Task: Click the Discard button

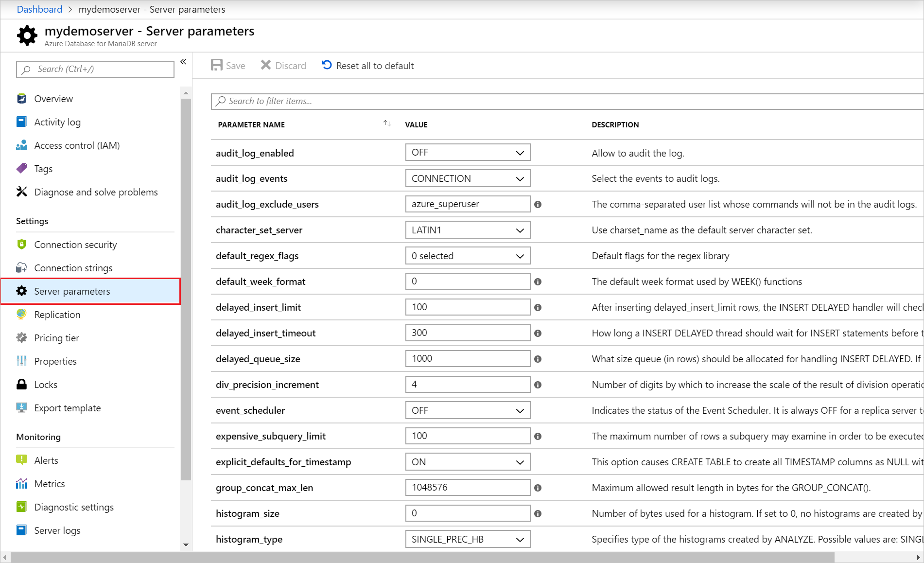Action: click(283, 66)
